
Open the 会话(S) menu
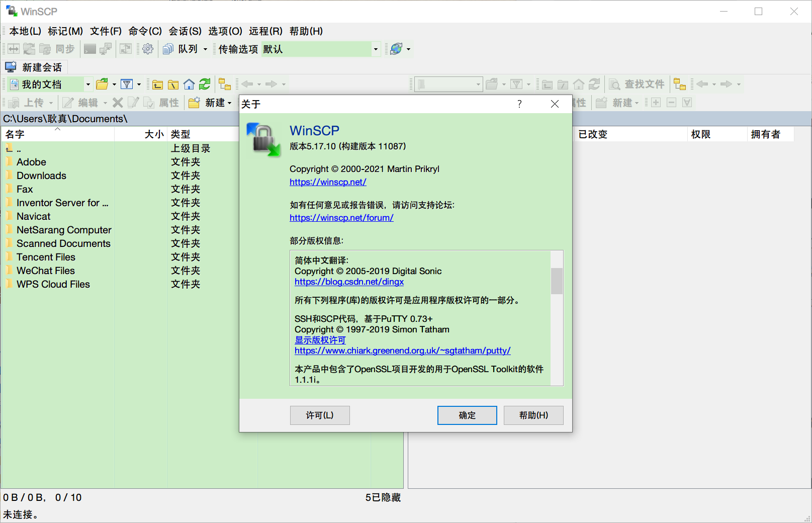[x=185, y=31]
